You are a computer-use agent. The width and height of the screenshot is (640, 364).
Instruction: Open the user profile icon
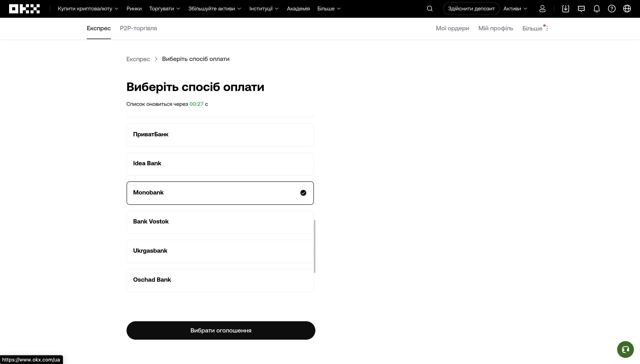click(542, 8)
